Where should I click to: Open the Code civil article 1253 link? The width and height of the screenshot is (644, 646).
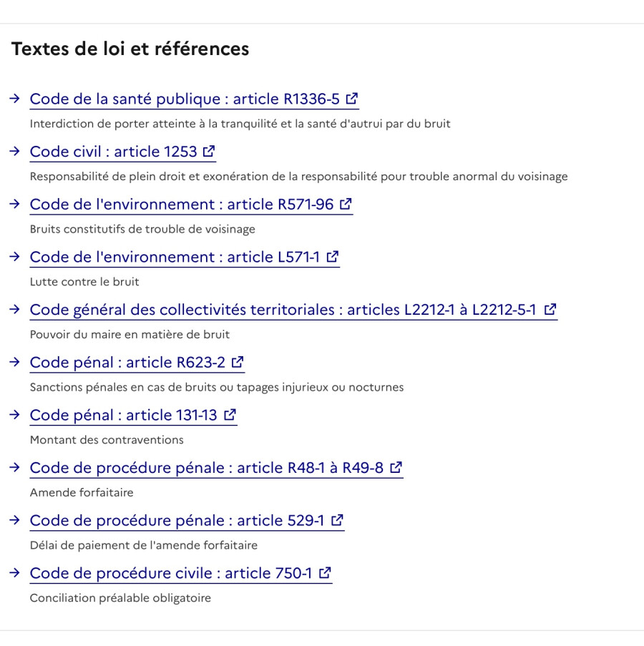(x=123, y=152)
